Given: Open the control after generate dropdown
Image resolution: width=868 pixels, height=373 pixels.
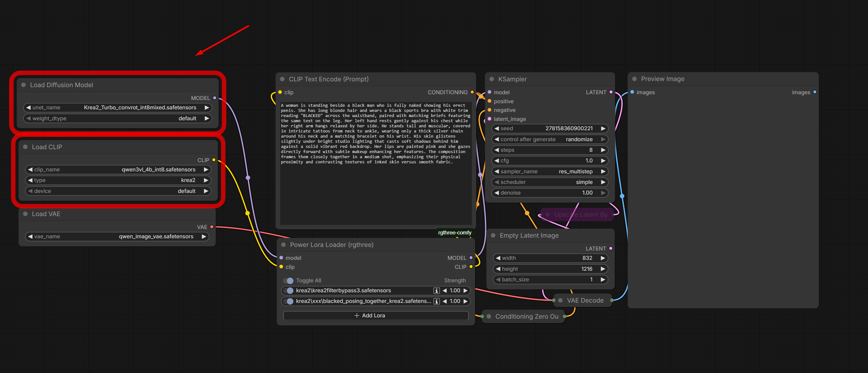Looking at the screenshot, I should click(550, 139).
